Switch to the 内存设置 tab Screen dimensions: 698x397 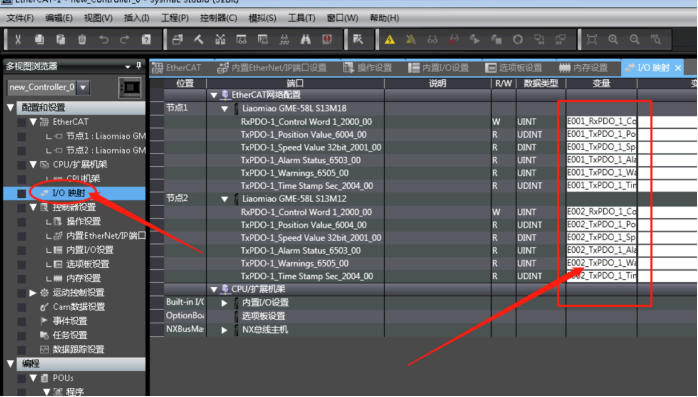pos(584,68)
